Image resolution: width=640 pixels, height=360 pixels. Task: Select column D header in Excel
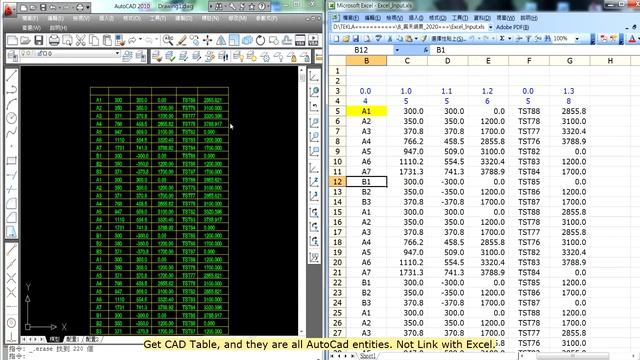(447, 61)
